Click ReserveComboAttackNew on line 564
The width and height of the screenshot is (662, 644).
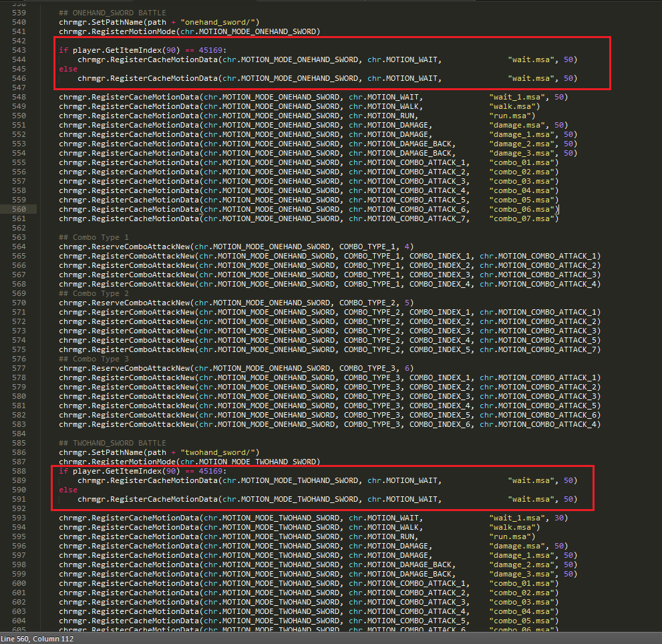point(141,247)
